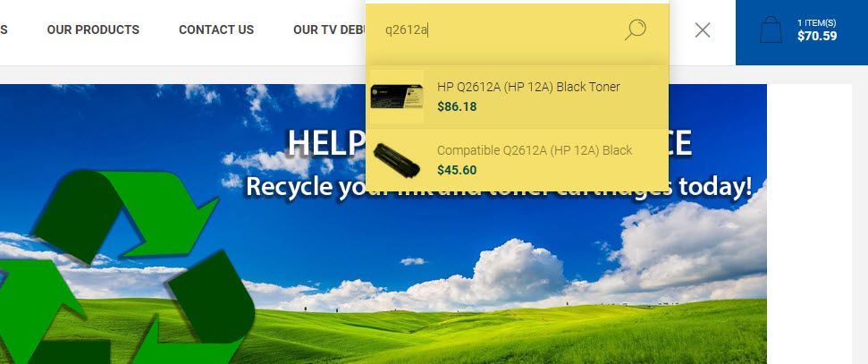
Task: Click the HP Q2612A toner thumbnail image
Action: 397,97
